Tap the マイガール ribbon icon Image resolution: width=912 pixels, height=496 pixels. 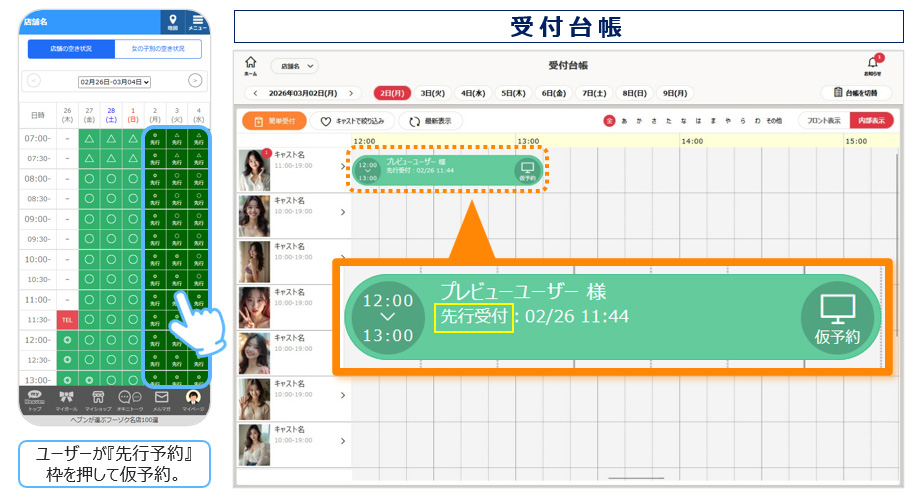click(x=68, y=399)
